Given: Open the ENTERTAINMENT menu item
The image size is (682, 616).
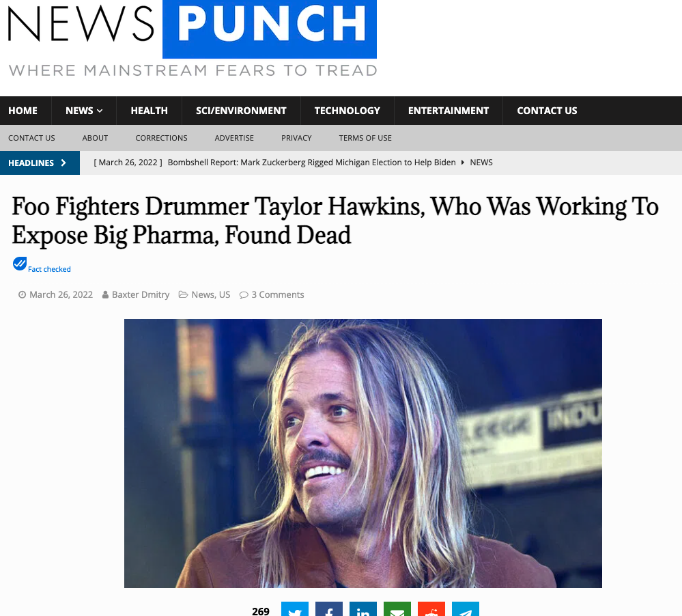Looking at the screenshot, I should (449, 111).
